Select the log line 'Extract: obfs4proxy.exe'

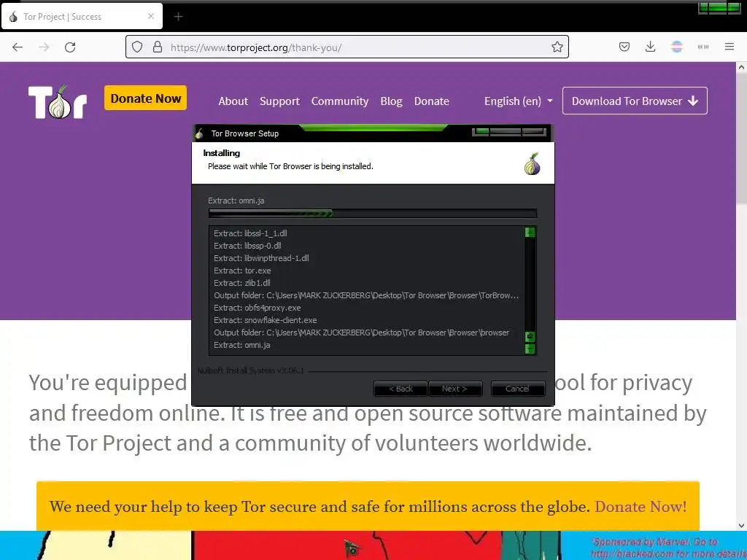coord(258,308)
